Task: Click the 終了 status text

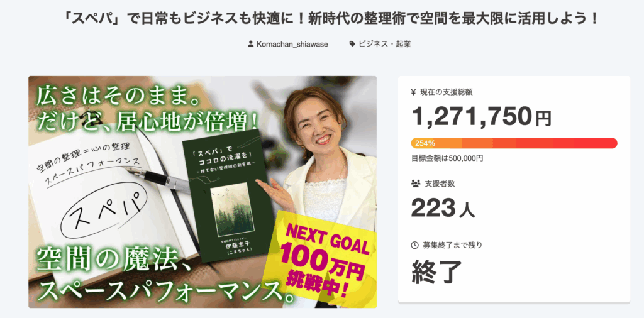Action: 436,271
